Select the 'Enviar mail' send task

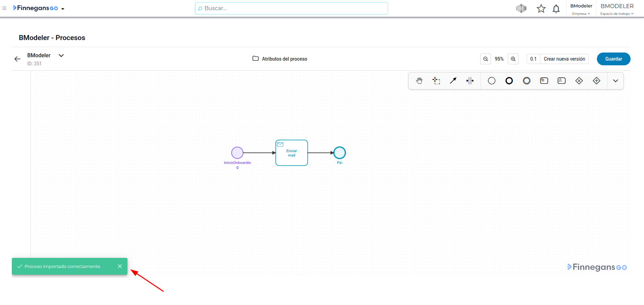(292, 153)
